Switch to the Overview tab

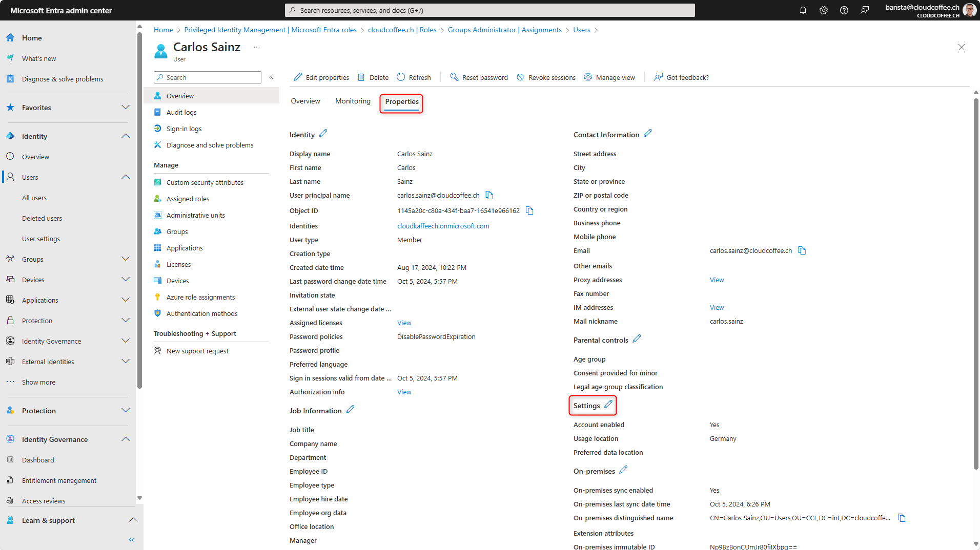pos(305,101)
